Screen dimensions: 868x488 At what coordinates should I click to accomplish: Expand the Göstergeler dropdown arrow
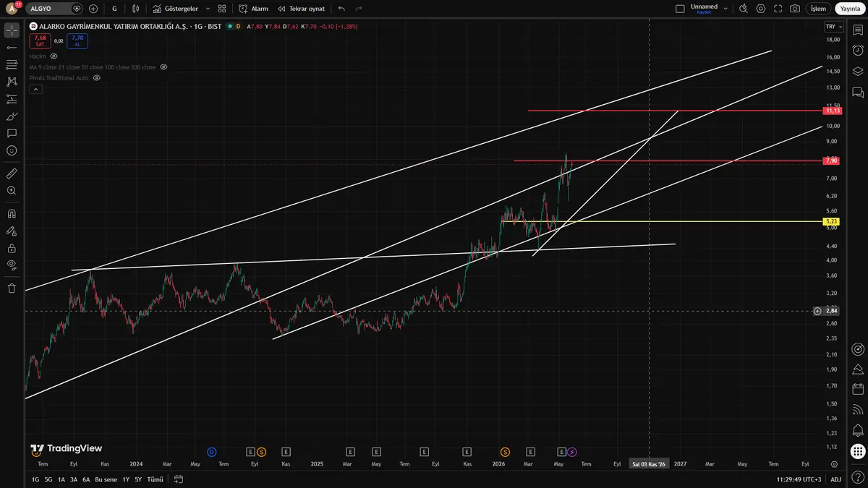[208, 9]
